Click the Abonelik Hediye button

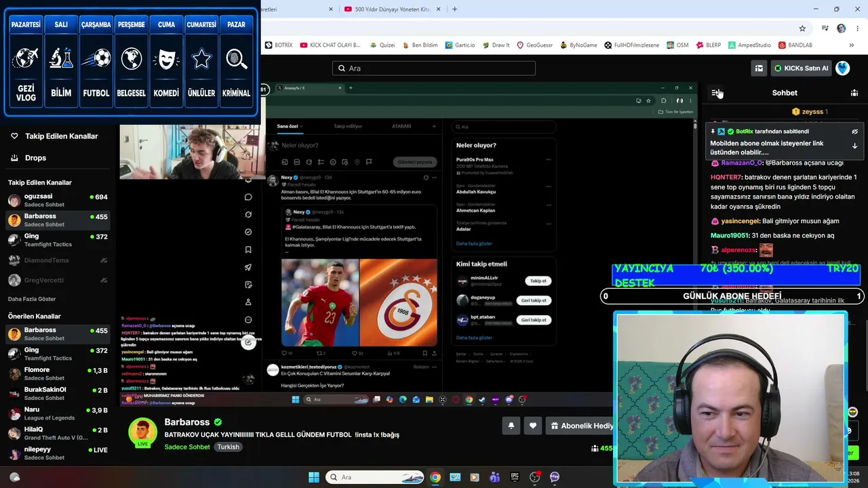pos(580,426)
